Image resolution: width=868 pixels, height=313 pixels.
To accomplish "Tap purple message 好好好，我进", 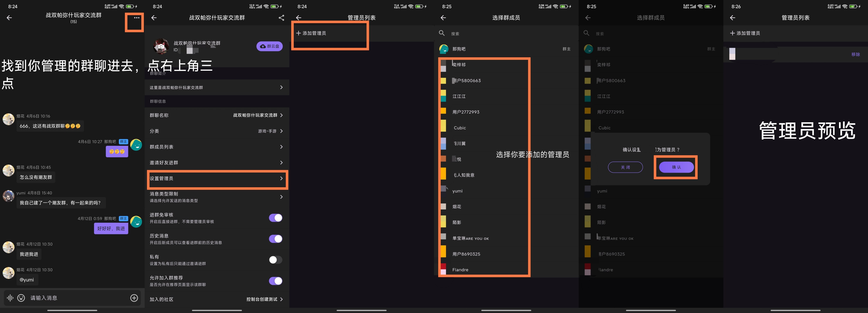I will pyautogui.click(x=111, y=229).
